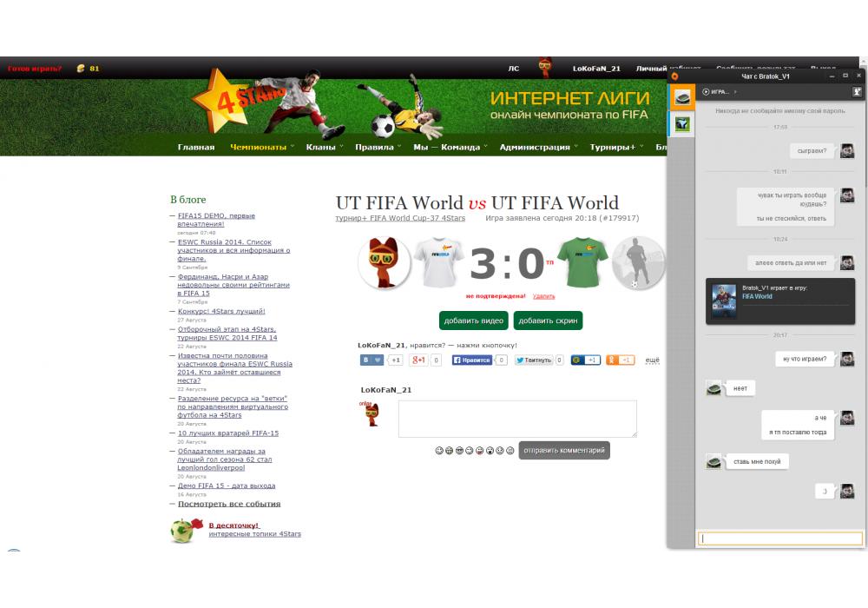Click the VK like button
868x608 pixels.
pyautogui.click(x=372, y=360)
